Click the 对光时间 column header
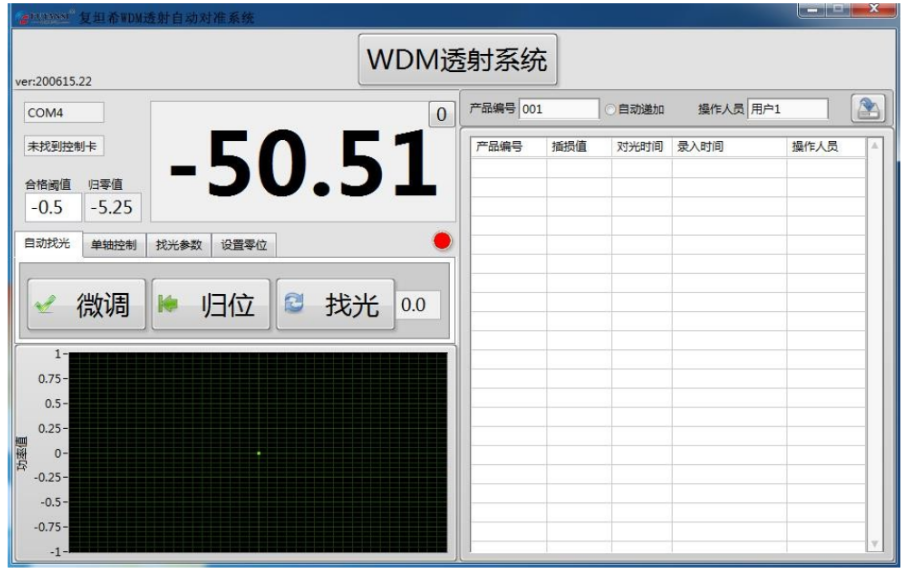This screenshot has height=581, width=912. pos(642,147)
